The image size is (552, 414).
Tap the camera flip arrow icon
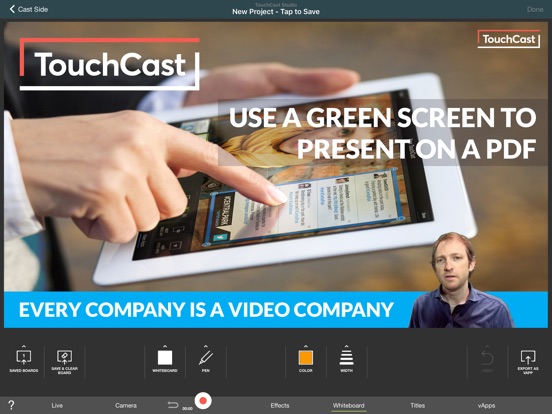click(x=173, y=405)
